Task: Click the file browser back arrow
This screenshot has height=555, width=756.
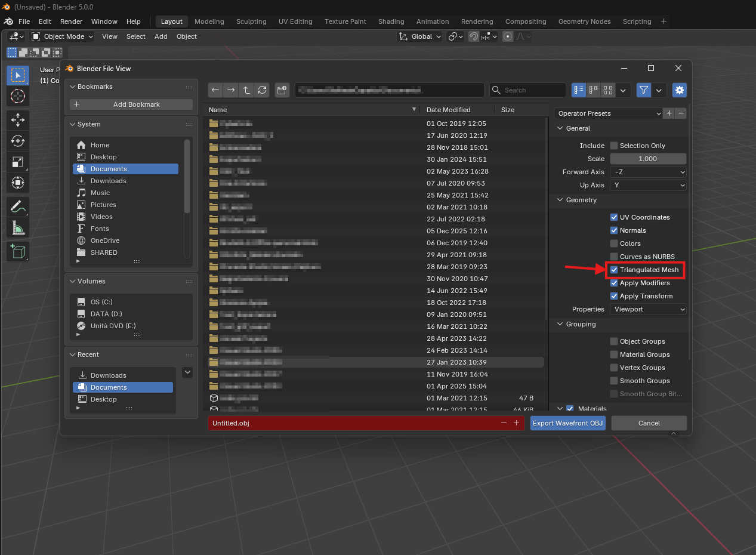Action: click(x=215, y=90)
